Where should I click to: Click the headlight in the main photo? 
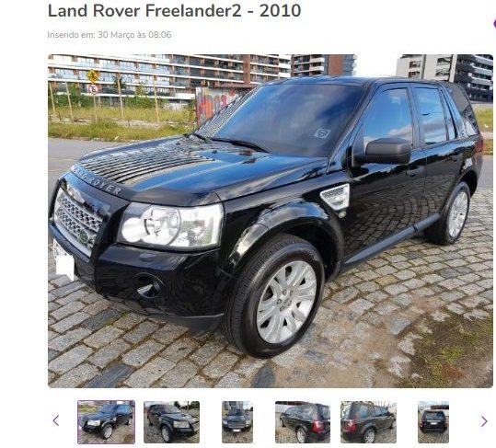pos(171,225)
